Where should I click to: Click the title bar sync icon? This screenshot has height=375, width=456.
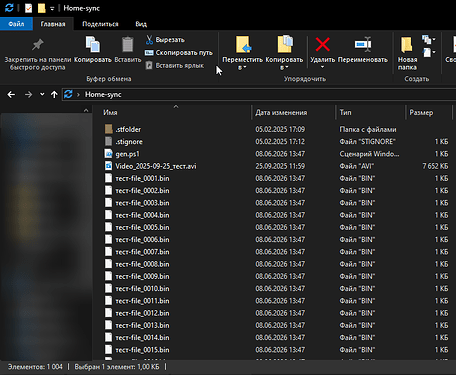[x=9, y=8]
